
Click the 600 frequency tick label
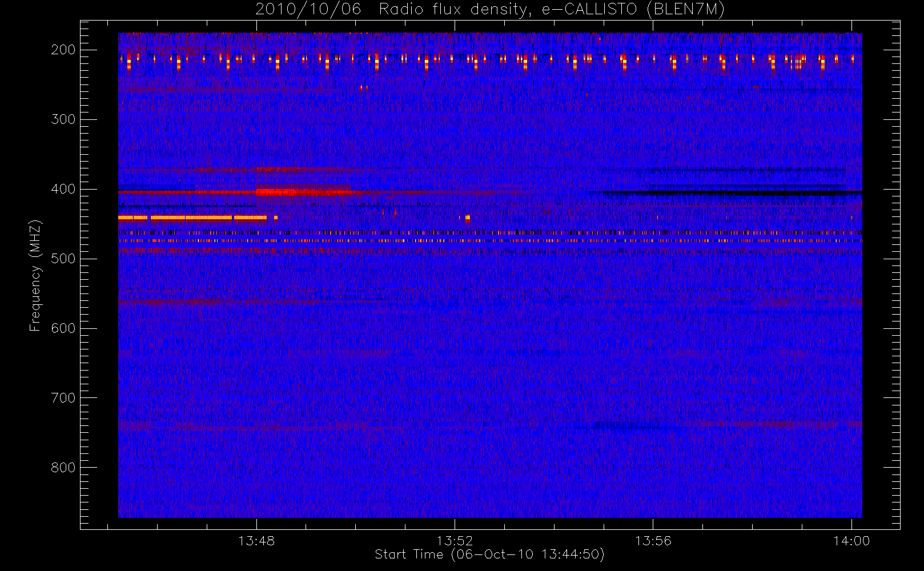(x=63, y=328)
